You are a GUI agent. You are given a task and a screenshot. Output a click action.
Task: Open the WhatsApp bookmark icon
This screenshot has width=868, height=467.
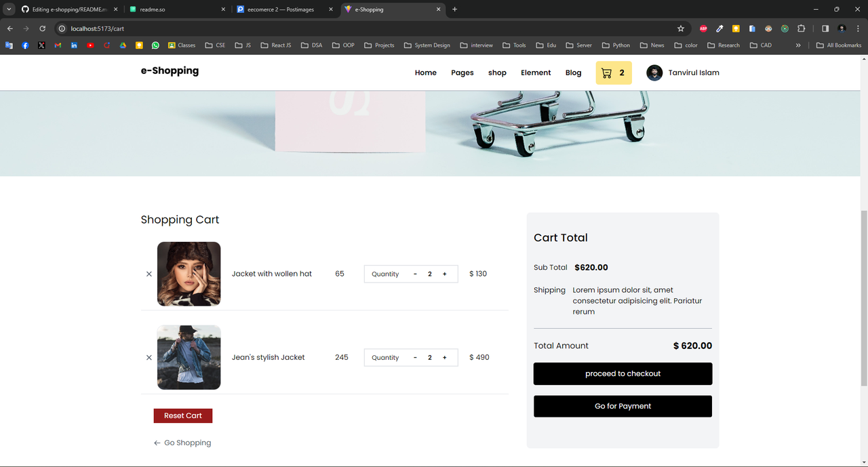155,45
